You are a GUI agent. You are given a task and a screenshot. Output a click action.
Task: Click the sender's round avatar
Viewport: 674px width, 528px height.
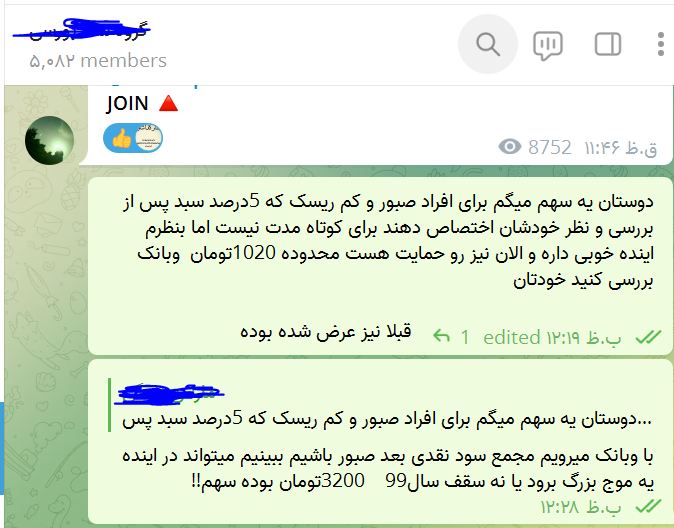[x=49, y=140]
